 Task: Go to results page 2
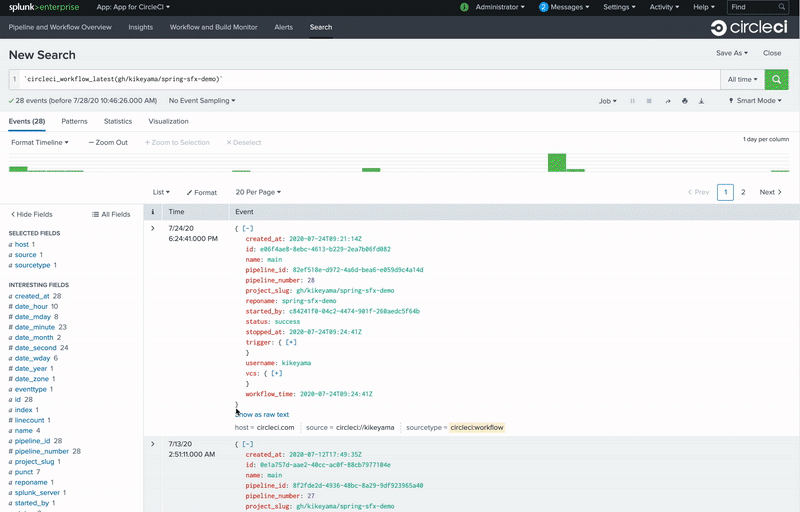(x=743, y=192)
